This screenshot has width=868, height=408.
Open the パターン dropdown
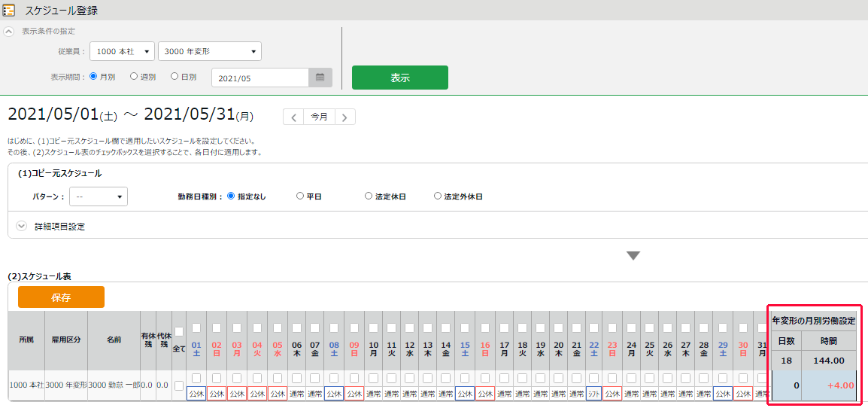point(99,196)
